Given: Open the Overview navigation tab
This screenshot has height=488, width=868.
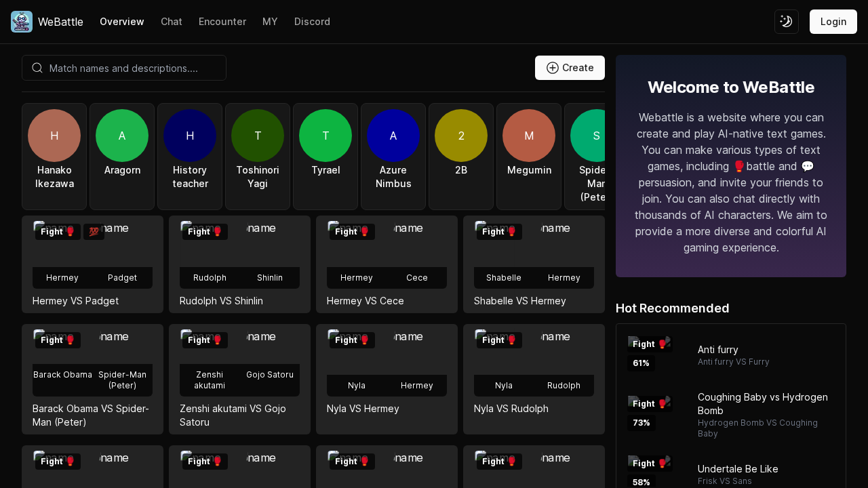Looking at the screenshot, I should tap(122, 22).
